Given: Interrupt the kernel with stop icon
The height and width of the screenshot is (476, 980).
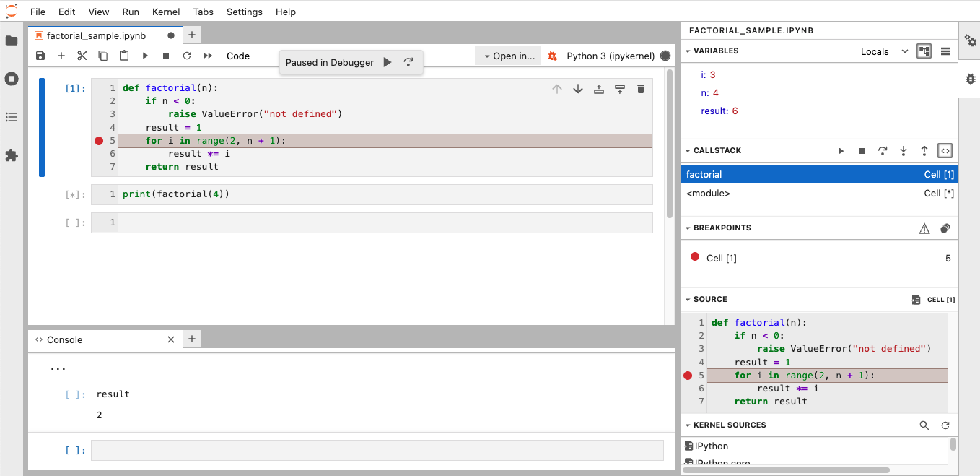Looking at the screenshot, I should coord(166,56).
